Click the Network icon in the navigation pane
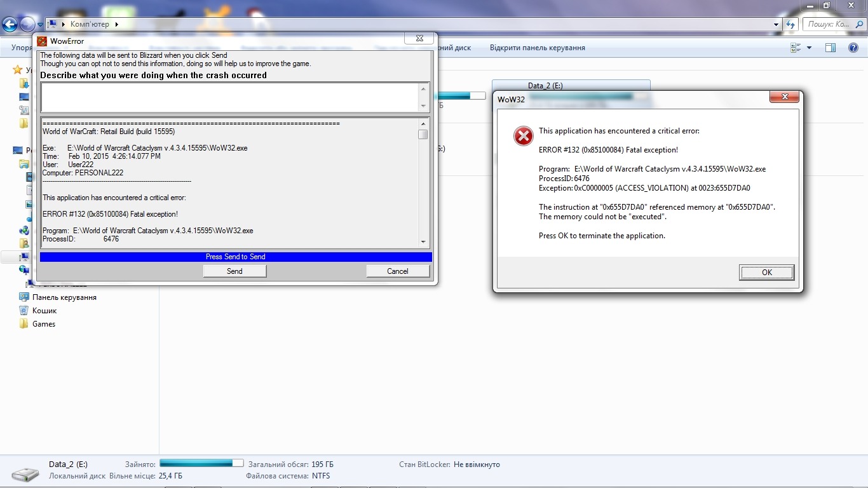Screen dimensions: 868x488 [24, 271]
